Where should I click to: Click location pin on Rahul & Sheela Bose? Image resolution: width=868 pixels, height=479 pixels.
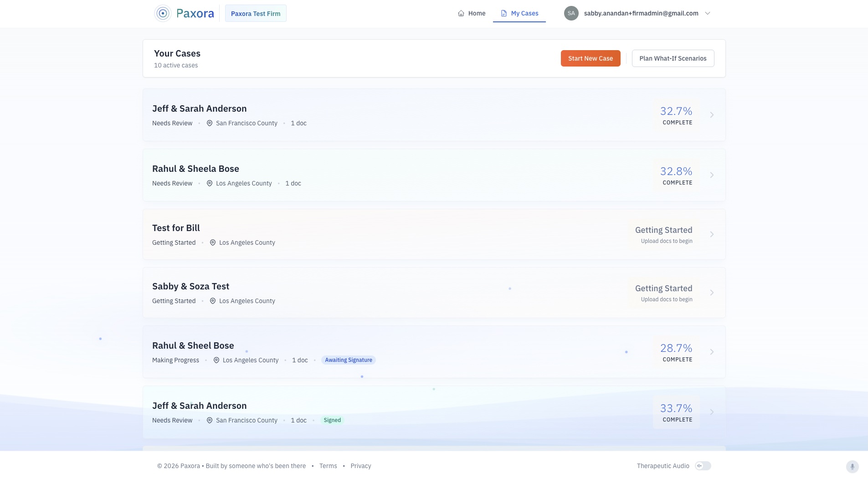pyautogui.click(x=210, y=183)
